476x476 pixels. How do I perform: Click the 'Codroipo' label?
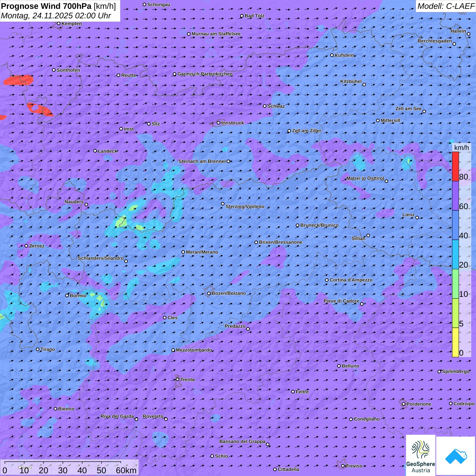[464, 404]
